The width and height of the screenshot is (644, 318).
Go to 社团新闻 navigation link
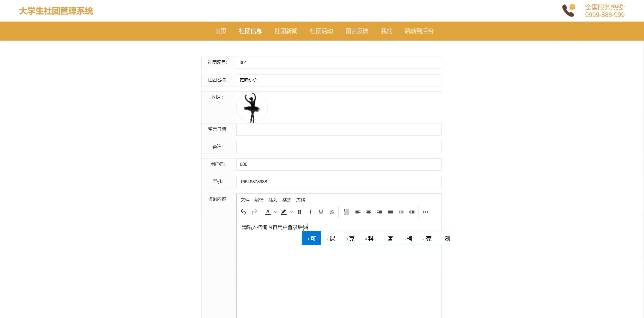[286, 31]
